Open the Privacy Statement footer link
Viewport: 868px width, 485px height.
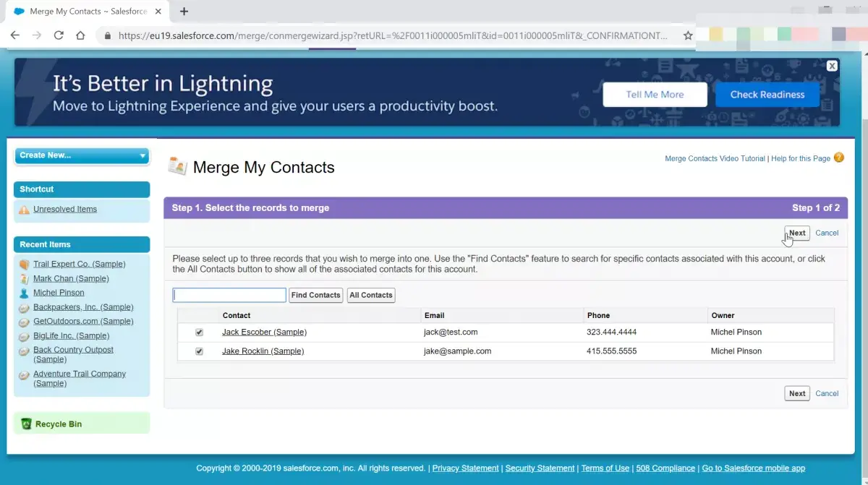click(x=465, y=468)
